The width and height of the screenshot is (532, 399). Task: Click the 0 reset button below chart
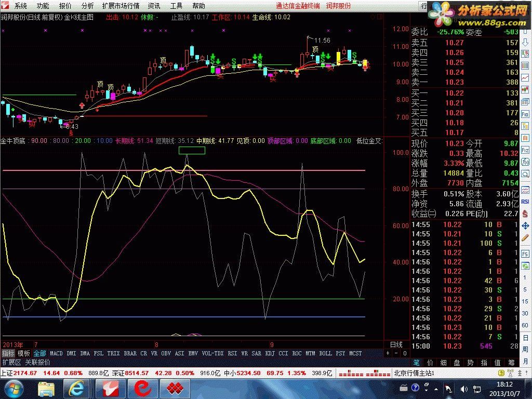coord(405,353)
